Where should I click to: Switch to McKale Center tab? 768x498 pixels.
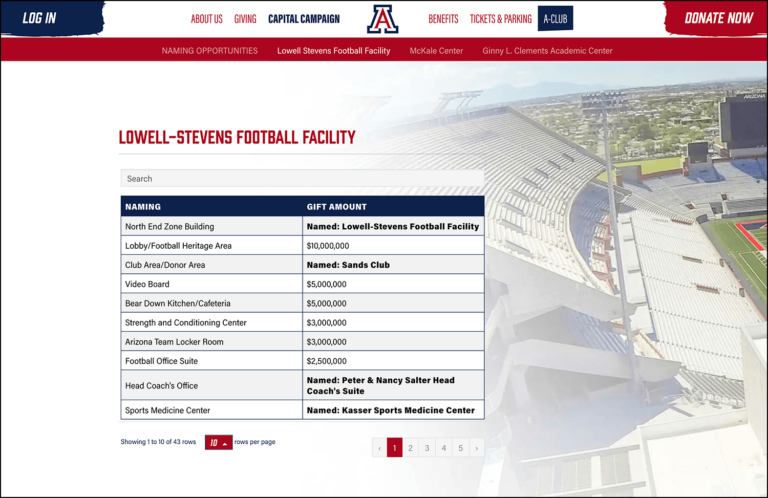436,50
